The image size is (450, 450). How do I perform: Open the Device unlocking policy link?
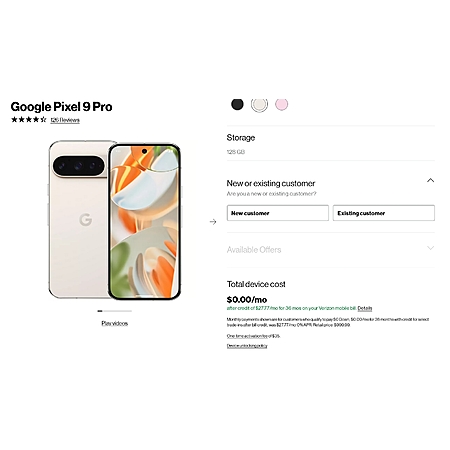pos(247,346)
